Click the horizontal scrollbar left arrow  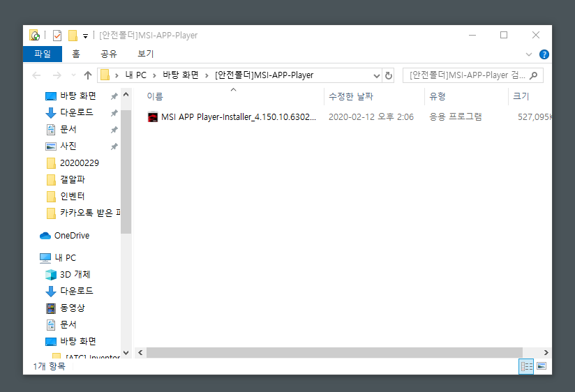(x=140, y=352)
